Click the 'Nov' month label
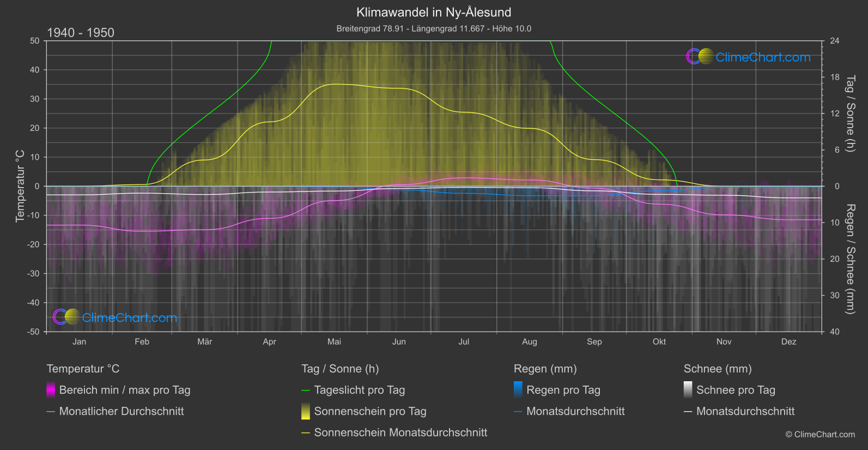This screenshot has height=450, width=868. (724, 341)
